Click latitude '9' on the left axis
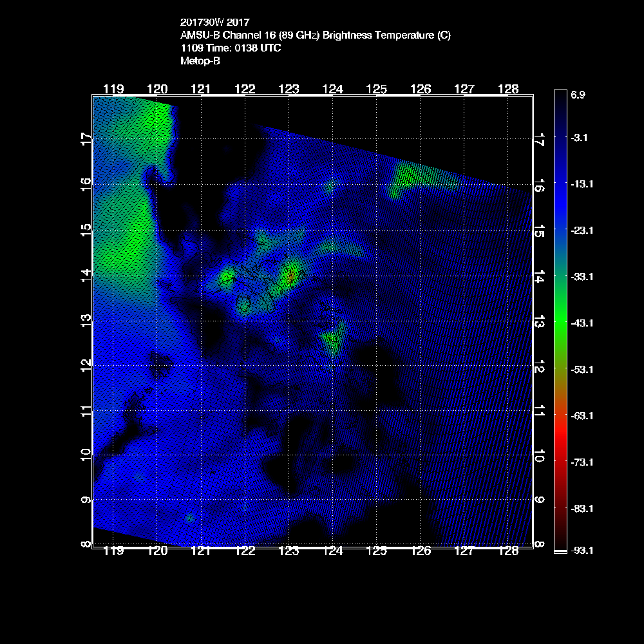Screen dimensions: 644x644 [86, 500]
